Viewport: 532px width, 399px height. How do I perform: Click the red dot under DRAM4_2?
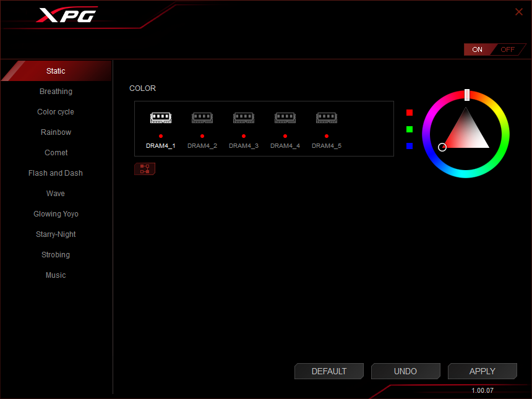pos(202,136)
